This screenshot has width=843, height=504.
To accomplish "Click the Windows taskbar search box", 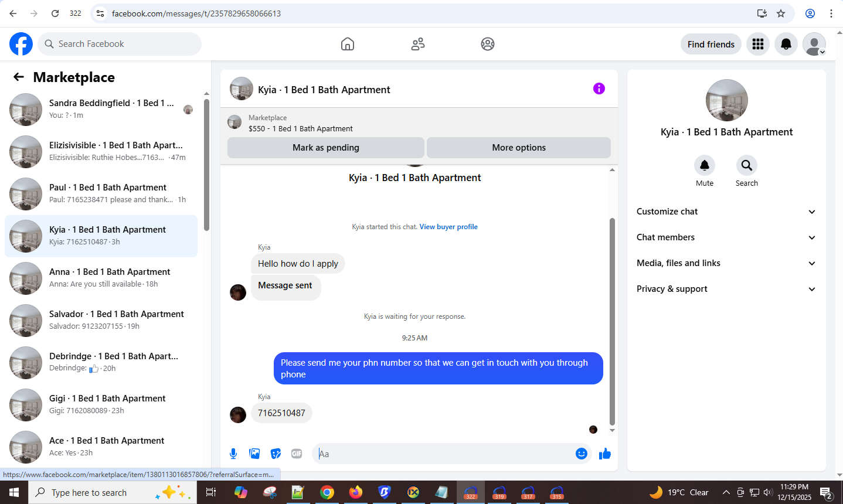I will point(113,492).
